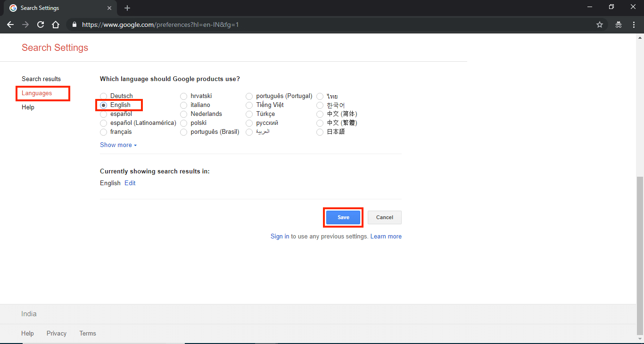Open the Learn more link
Image resolution: width=644 pixels, height=344 pixels.
[386, 236]
